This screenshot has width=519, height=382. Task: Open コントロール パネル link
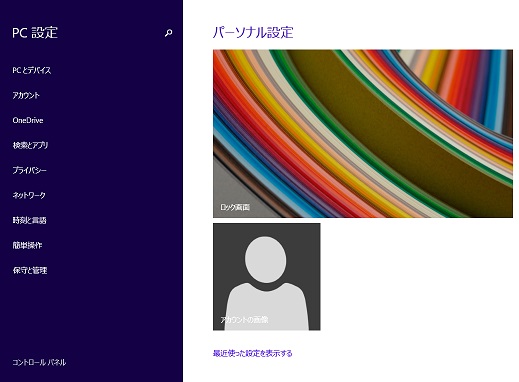(x=39, y=362)
